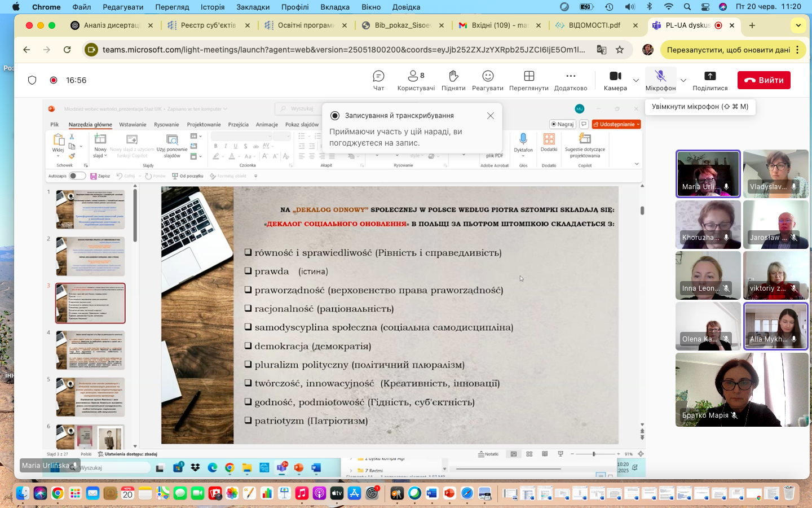Viewport: 812px width, 508px height.
Task: Open the Chrome tab list dropdown
Action: click(x=798, y=25)
